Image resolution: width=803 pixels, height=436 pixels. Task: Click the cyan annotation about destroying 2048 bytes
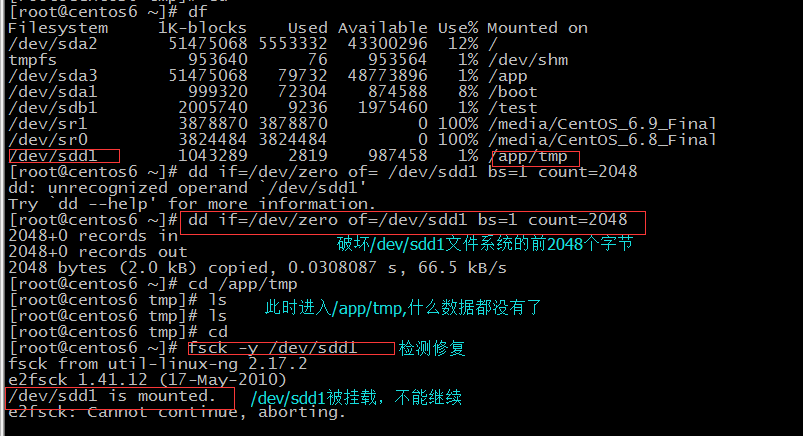coord(484,243)
